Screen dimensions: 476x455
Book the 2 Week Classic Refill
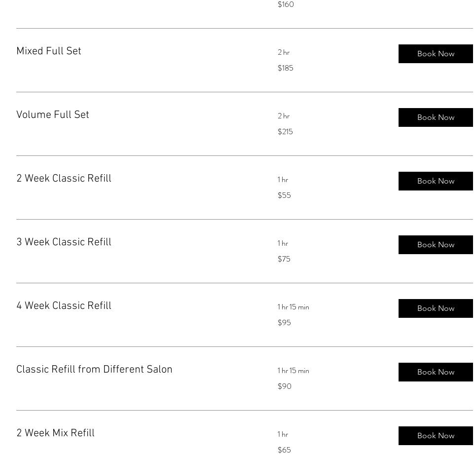click(x=435, y=181)
